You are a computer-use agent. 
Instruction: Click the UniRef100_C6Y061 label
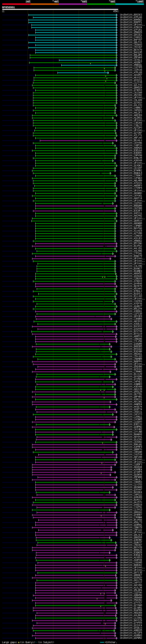pyautogui.click(x=131, y=196)
